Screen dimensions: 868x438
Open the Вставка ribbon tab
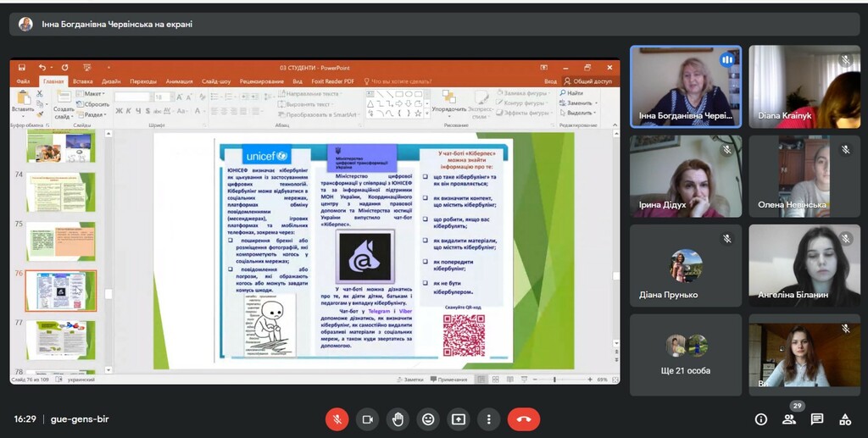(83, 81)
